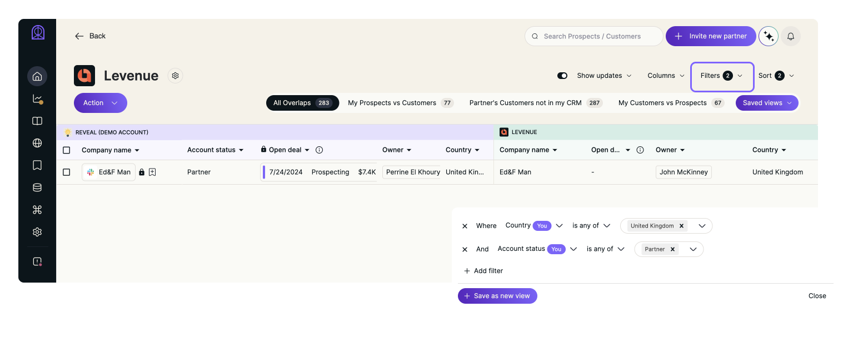Change 'is any of' operator for Country

[x=591, y=225]
